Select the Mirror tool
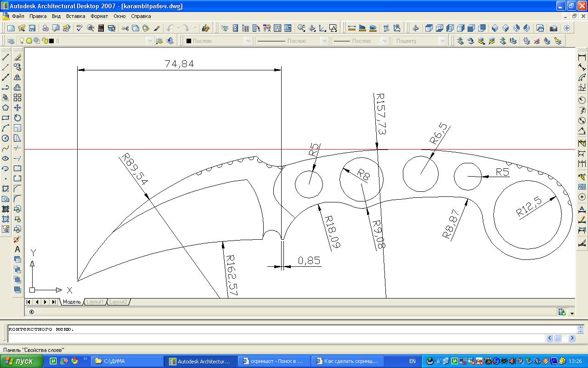588x368 pixels. 17,77
